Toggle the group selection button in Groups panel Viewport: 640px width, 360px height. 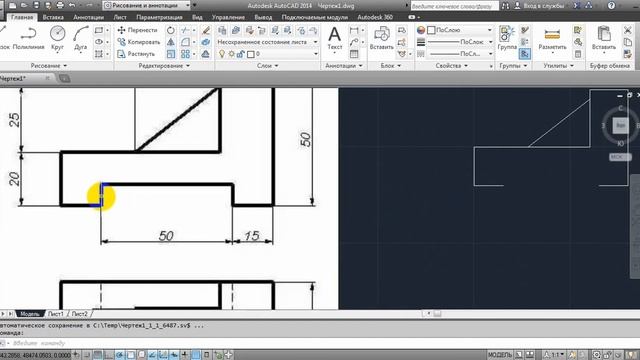tap(525, 54)
